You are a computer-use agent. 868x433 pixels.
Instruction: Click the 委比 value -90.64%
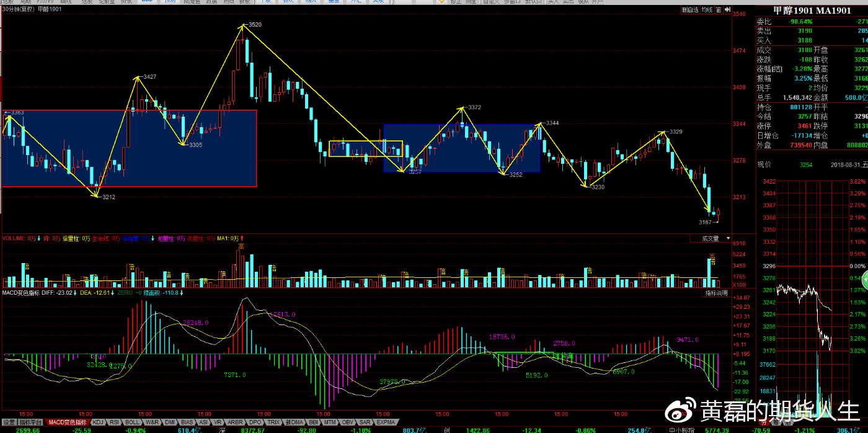point(800,21)
